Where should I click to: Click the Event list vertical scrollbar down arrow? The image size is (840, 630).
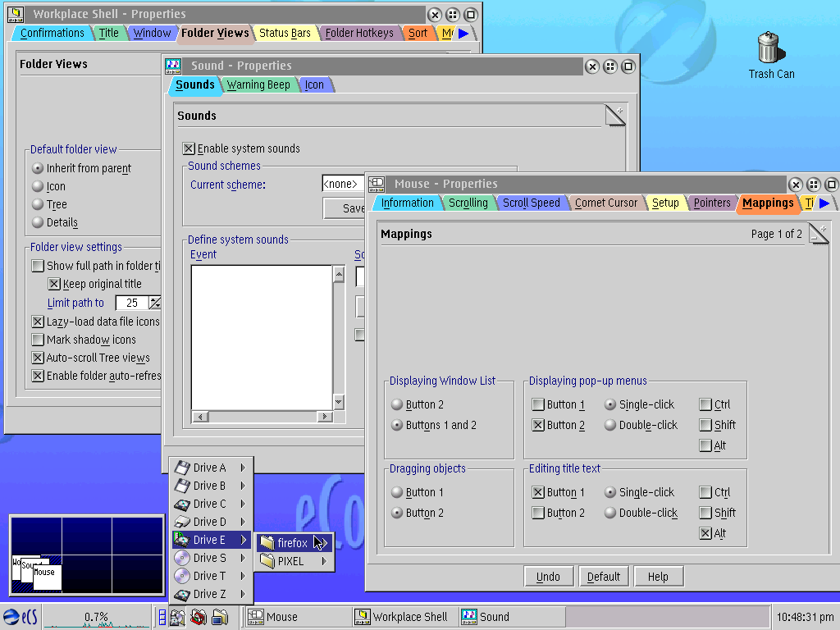click(339, 402)
